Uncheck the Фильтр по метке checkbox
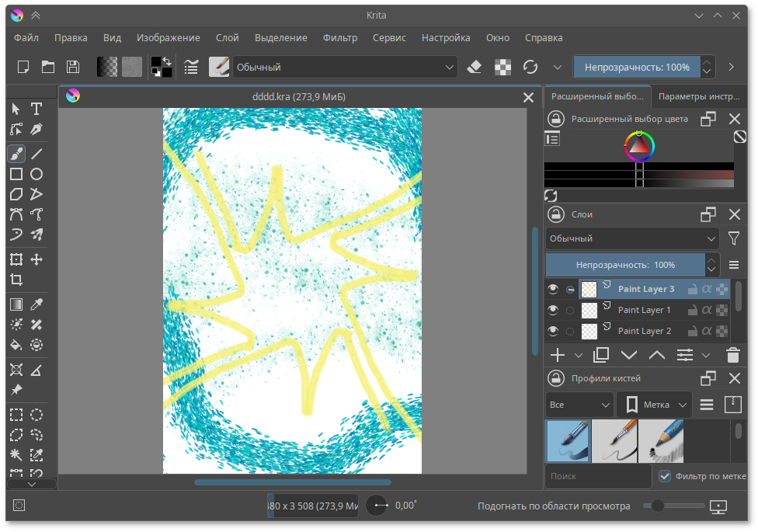758x532 pixels. 665,476
